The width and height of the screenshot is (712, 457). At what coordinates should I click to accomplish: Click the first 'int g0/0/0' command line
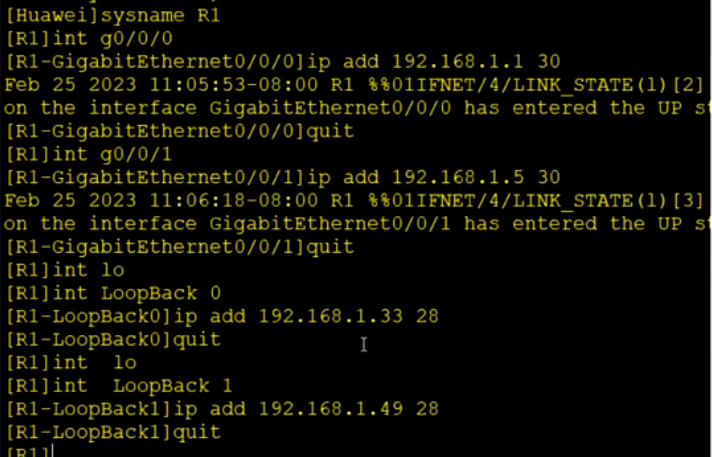[x=89, y=39]
